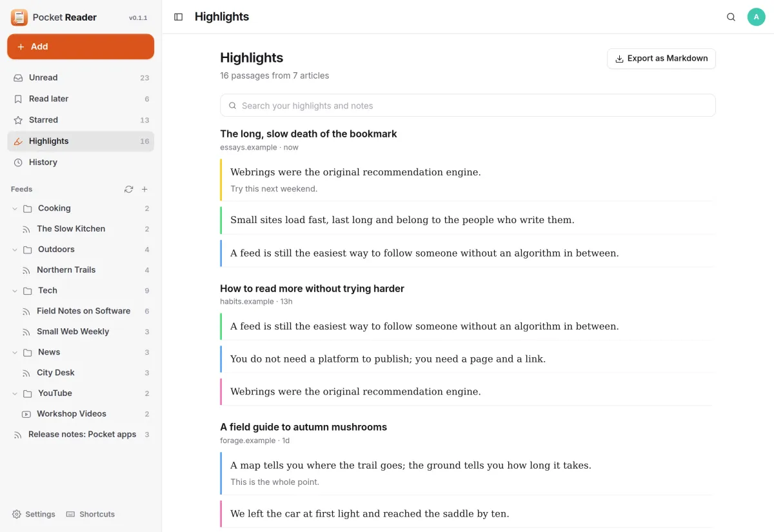Open article How to read more without trying harder
The height and width of the screenshot is (532, 774).
[x=312, y=288]
